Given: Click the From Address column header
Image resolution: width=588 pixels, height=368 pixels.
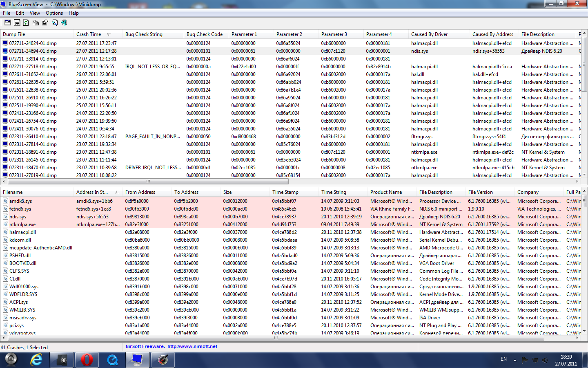Looking at the screenshot, I should [x=147, y=192].
